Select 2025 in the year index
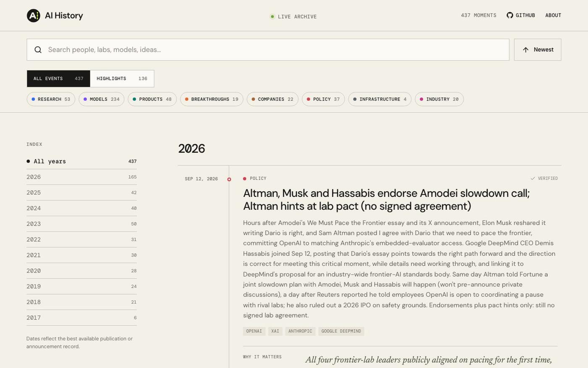Screen dimensions: 588x368 pyautogui.click(x=81, y=193)
